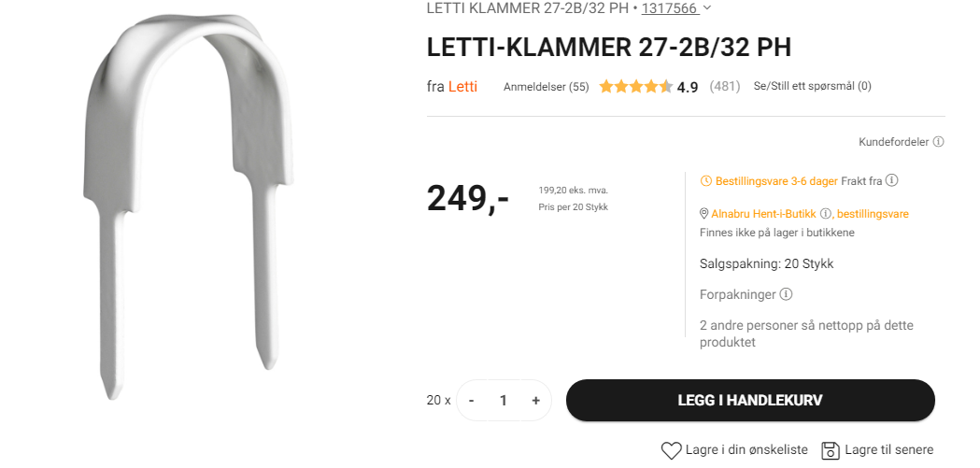
Task: Click the star rating icons
Action: tap(635, 87)
